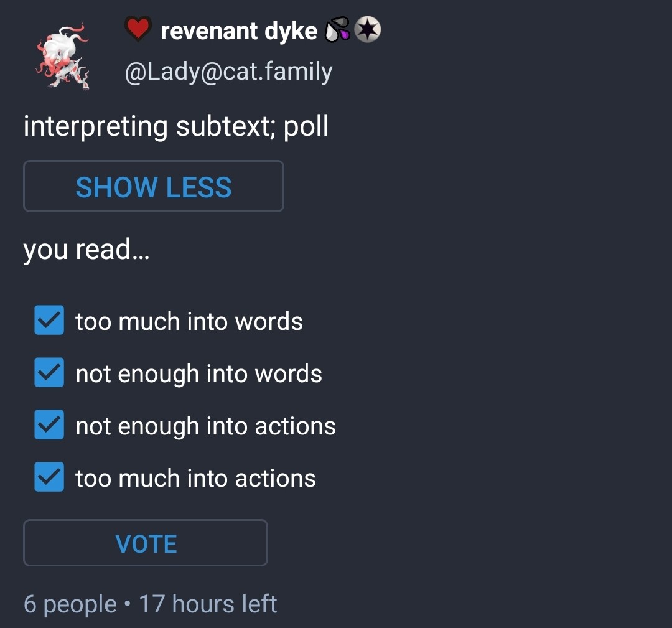Open the "revenant dyke" display name
The height and width of the screenshot is (628, 672).
(239, 30)
